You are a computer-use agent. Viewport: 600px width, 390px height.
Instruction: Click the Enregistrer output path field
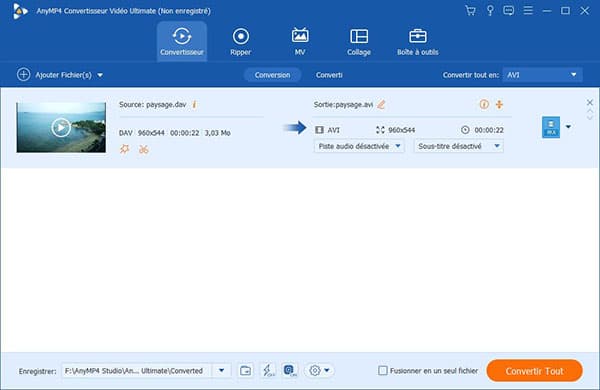[x=137, y=370]
